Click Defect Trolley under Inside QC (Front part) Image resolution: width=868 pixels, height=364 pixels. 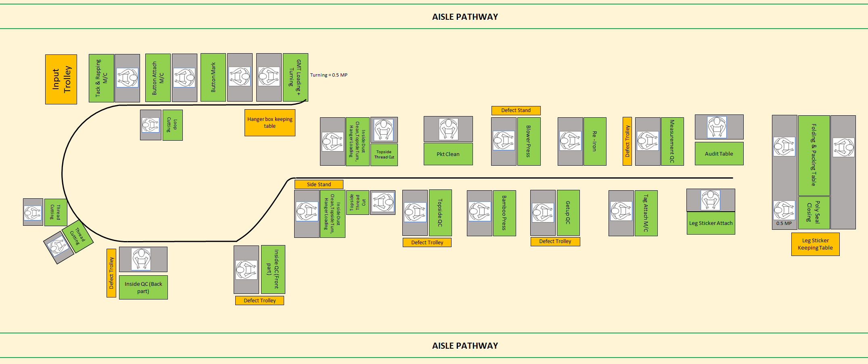259,300
